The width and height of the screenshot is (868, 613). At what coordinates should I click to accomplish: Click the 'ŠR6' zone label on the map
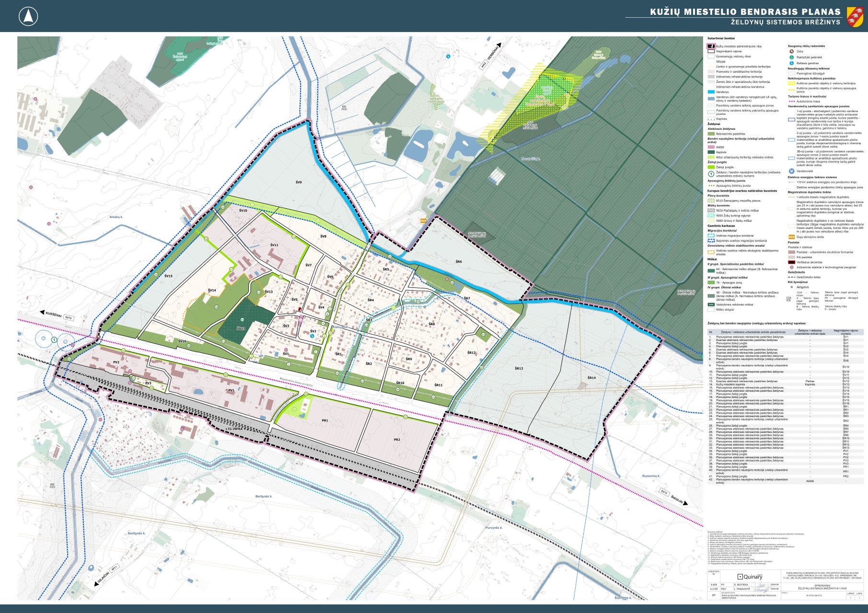(459, 261)
